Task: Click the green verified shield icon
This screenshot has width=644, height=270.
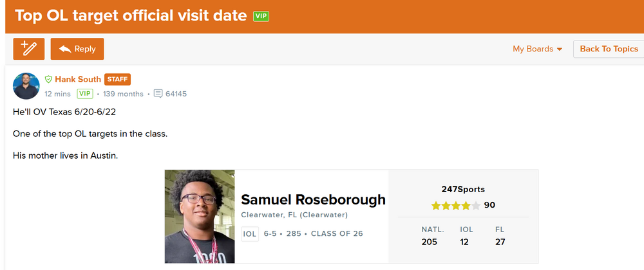Action: [x=48, y=80]
